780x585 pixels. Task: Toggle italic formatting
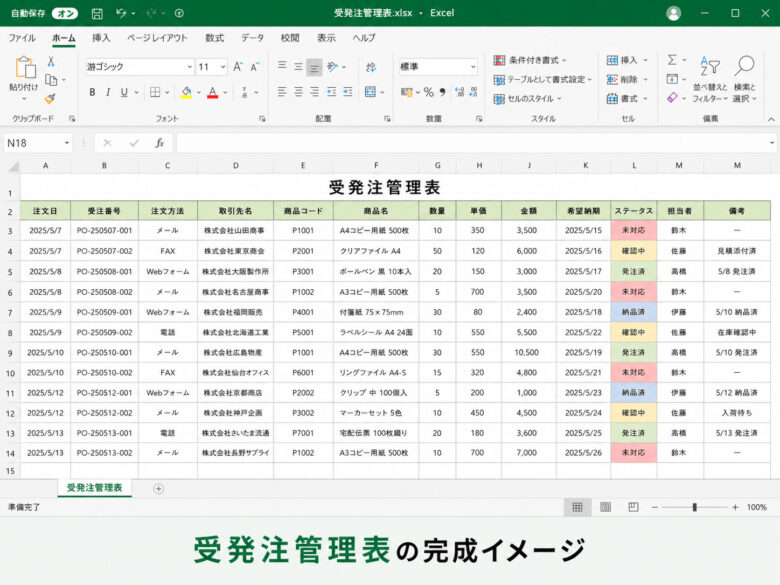(108, 93)
